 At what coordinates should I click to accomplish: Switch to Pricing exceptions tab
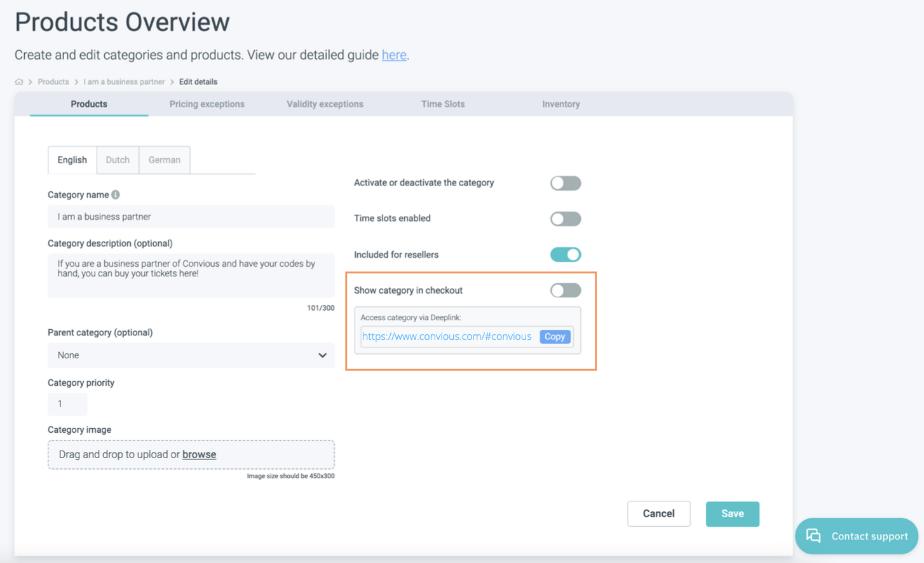(207, 104)
